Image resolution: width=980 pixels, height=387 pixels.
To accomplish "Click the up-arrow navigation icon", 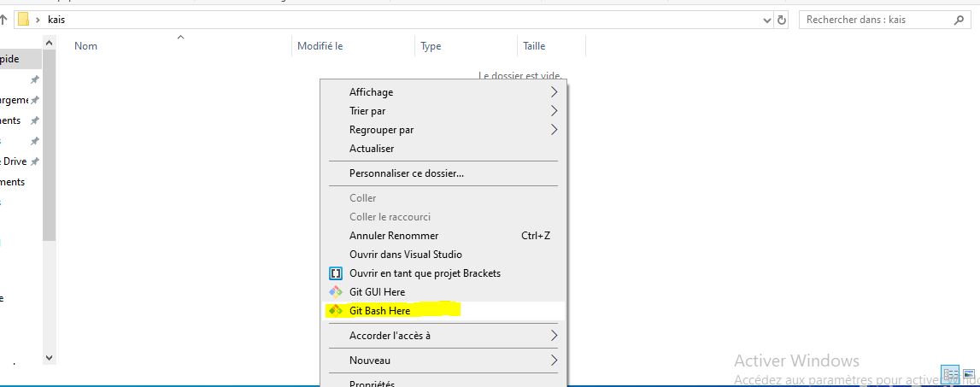I will (3, 20).
